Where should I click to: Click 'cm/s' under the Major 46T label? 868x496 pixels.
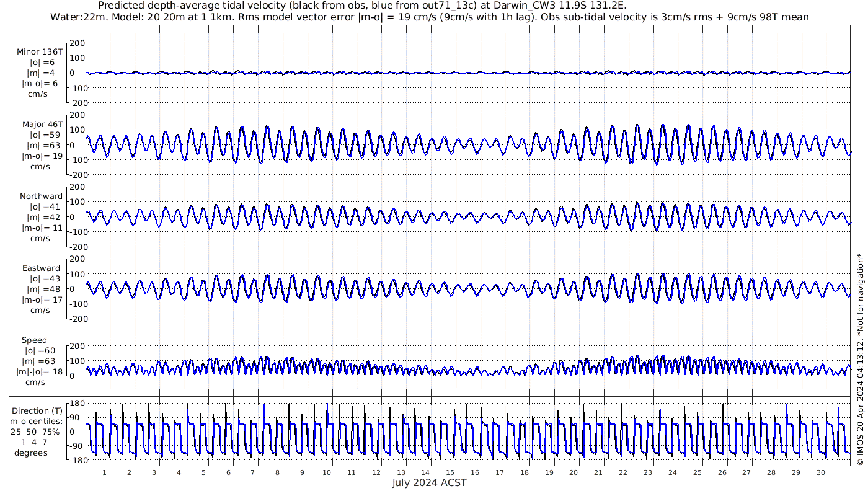[40, 166]
